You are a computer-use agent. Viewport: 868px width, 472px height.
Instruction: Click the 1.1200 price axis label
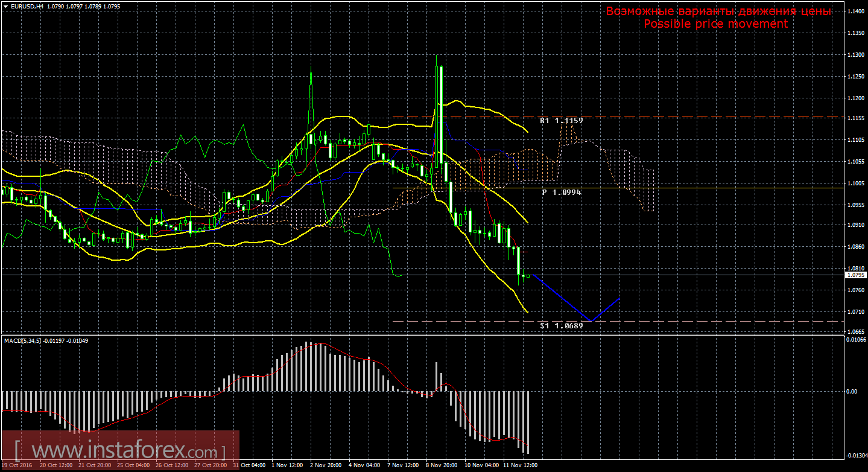[x=855, y=97]
